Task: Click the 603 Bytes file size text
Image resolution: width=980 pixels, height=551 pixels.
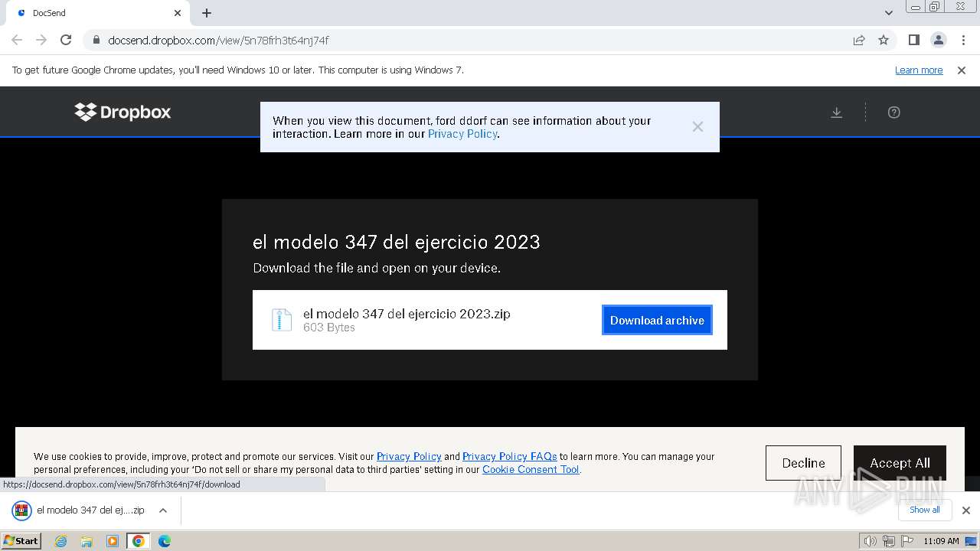Action: coord(329,328)
